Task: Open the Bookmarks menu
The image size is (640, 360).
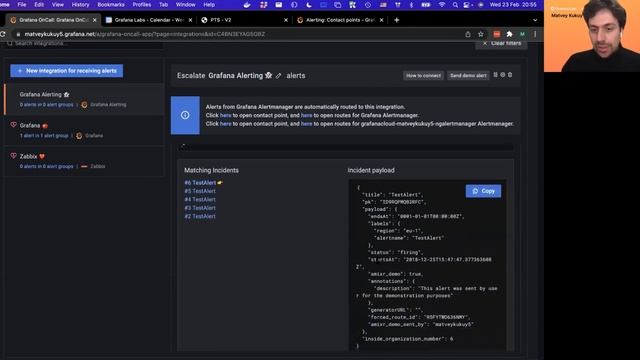Action: [x=111, y=5]
